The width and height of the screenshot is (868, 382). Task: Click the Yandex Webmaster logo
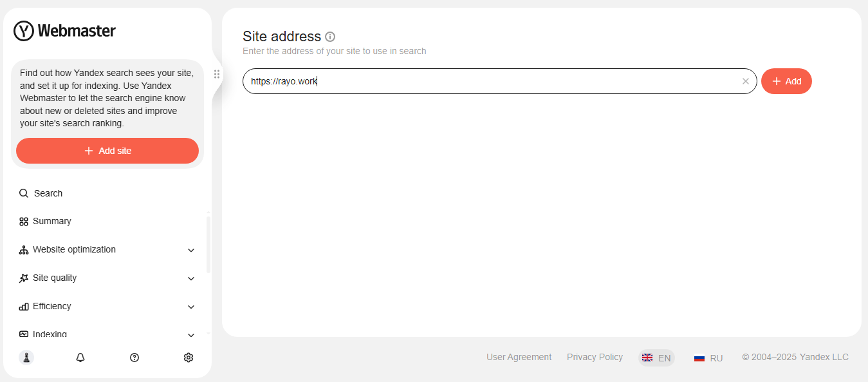(x=64, y=31)
